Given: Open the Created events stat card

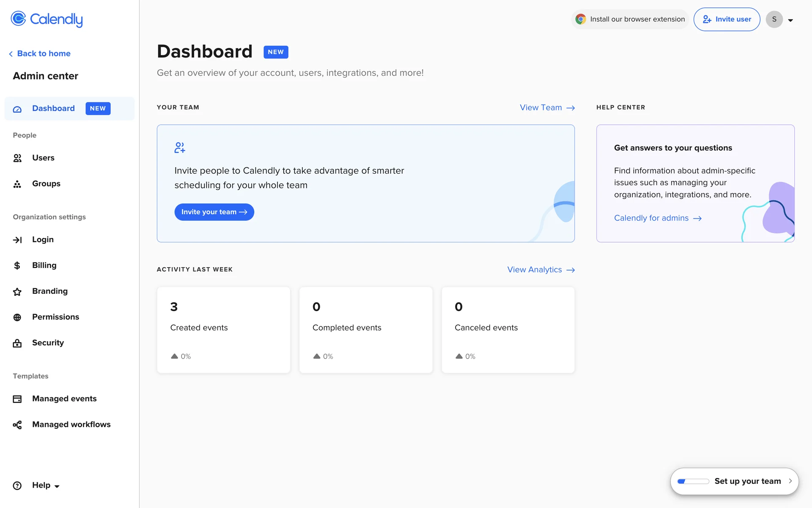Looking at the screenshot, I should pyautogui.click(x=223, y=330).
